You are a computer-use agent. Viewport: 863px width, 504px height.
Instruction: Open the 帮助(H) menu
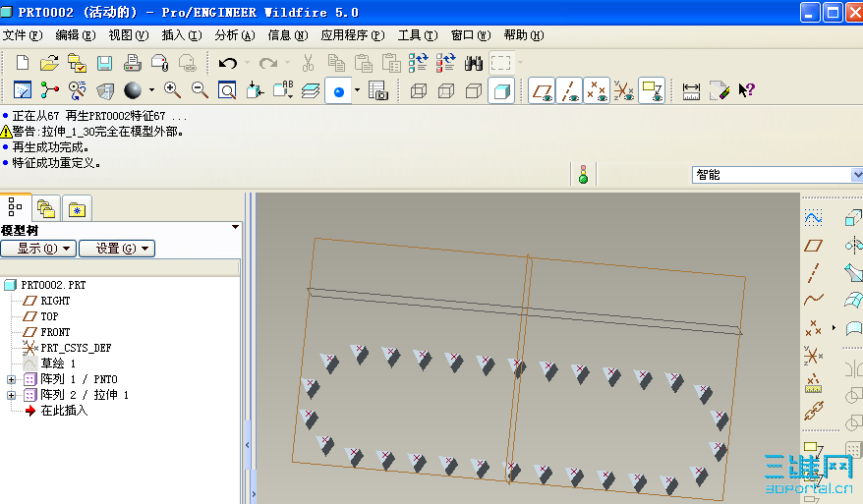(x=524, y=35)
